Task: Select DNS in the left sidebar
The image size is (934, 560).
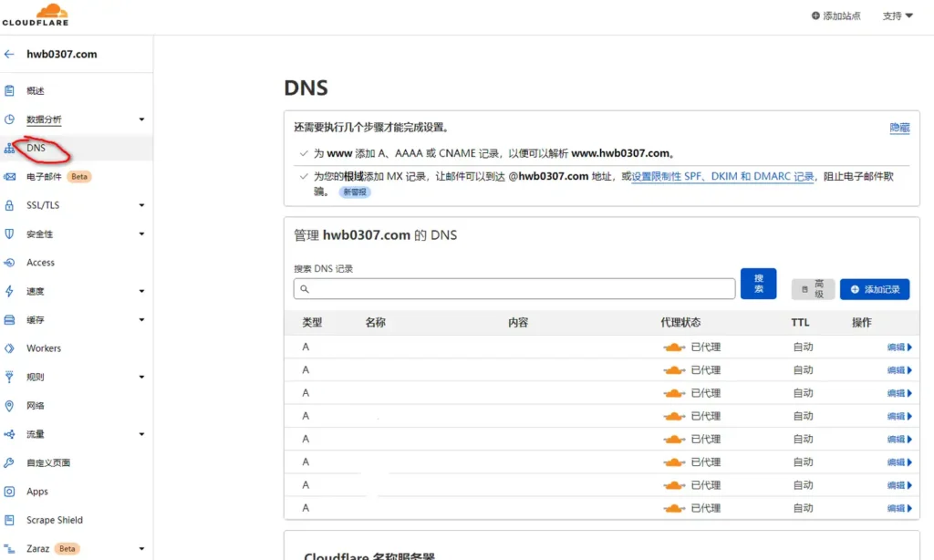Action: (x=36, y=148)
